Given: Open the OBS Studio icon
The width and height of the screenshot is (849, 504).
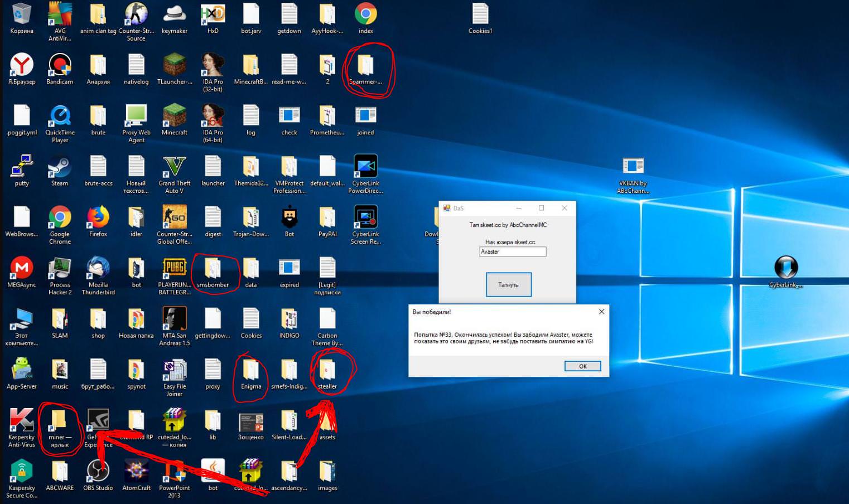Looking at the screenshot, I should (x=98, y=472).
